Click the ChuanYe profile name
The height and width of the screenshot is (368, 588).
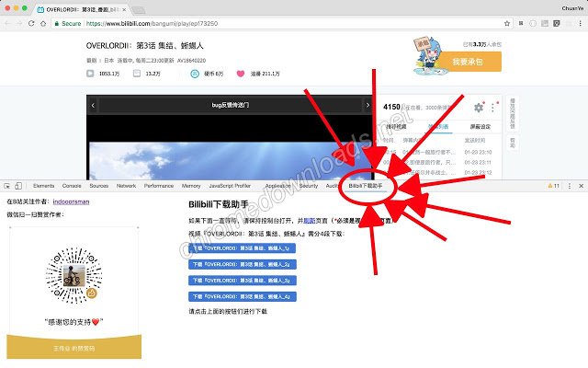[x=572, y=8]
